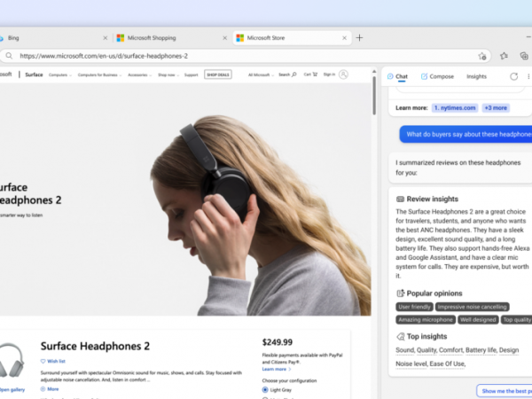Select the Well designed tag
This screenshot has height=399, width=532.
tap(478, 319)
